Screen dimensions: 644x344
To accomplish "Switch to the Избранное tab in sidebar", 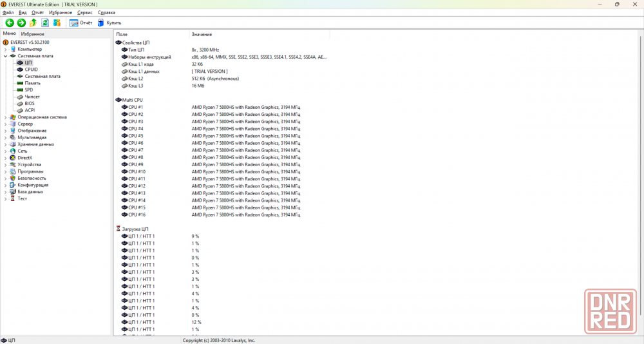I will [32, 34].
